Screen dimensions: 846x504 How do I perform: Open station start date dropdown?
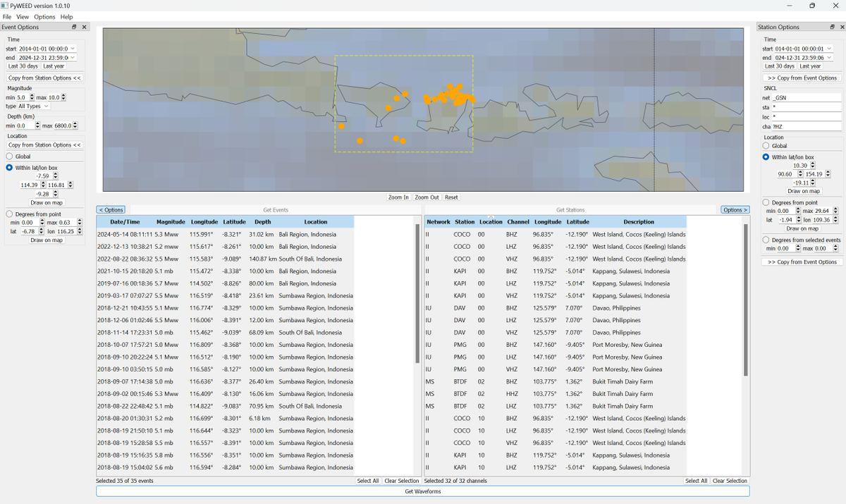829,49
